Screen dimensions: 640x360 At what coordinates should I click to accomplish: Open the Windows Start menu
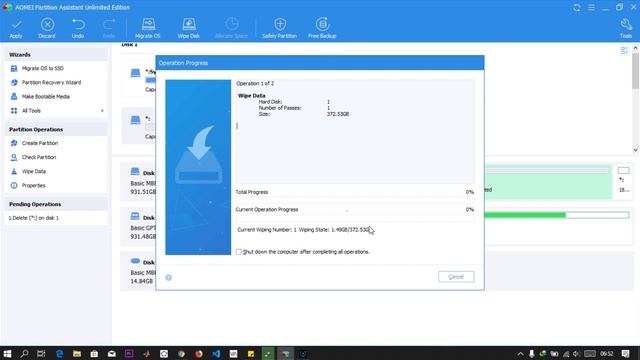pyautogui.click(x=7, y=353)
